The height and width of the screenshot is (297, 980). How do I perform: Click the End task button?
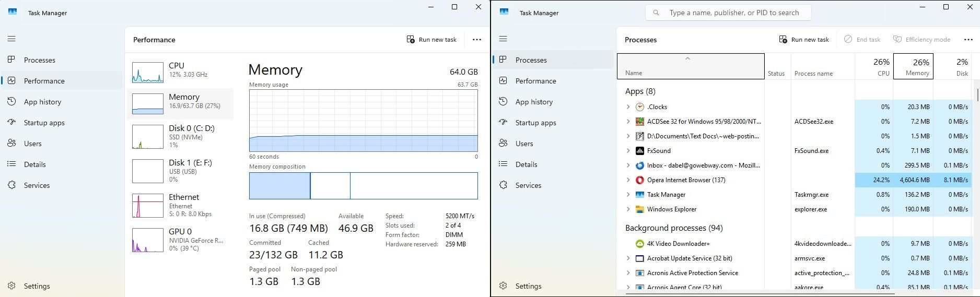coord(862,40)
